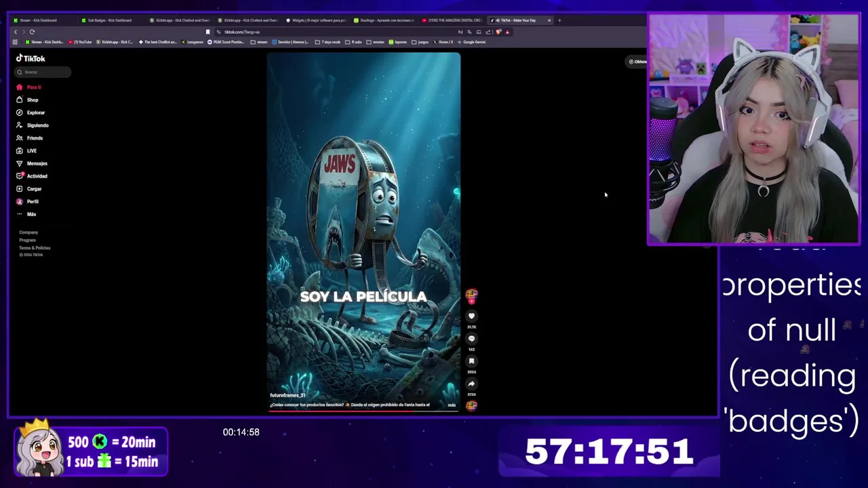Open the Más menu in sidebar

(x=26, y=214)
